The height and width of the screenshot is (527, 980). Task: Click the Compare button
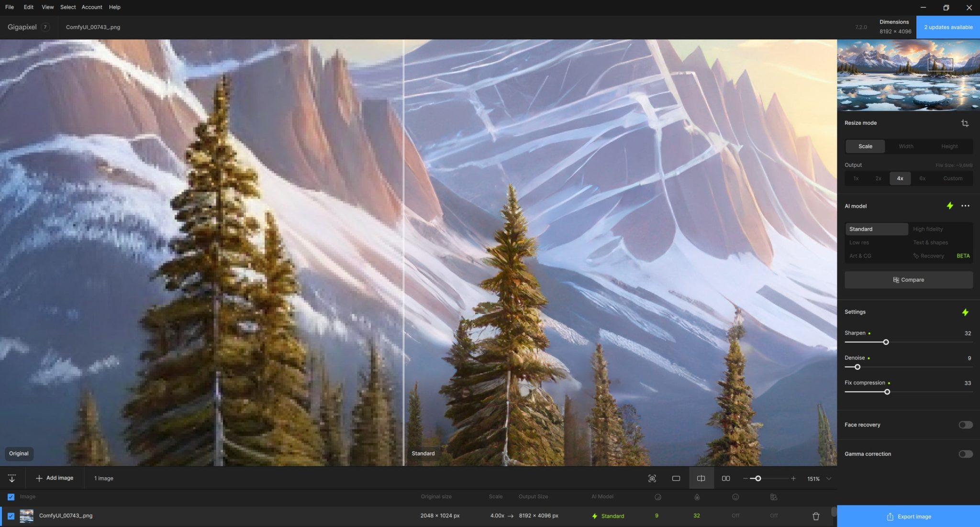(x=908, y=280)
